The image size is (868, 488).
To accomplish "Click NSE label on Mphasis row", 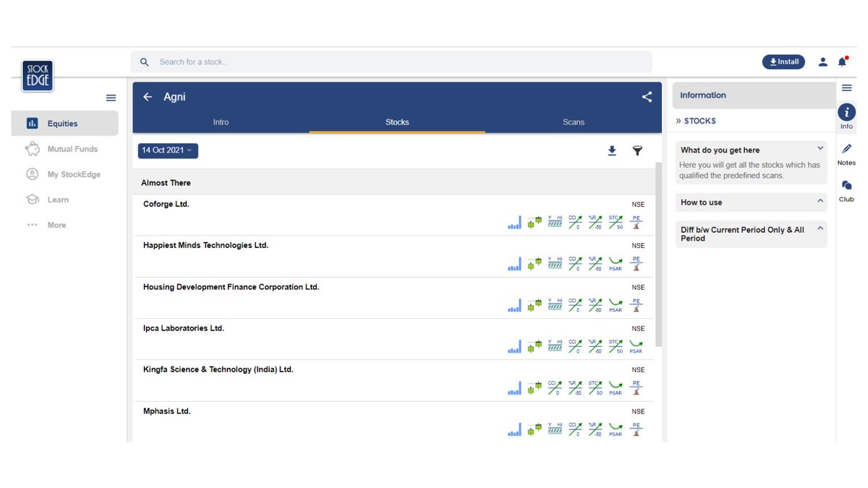I will coord(638,411).
